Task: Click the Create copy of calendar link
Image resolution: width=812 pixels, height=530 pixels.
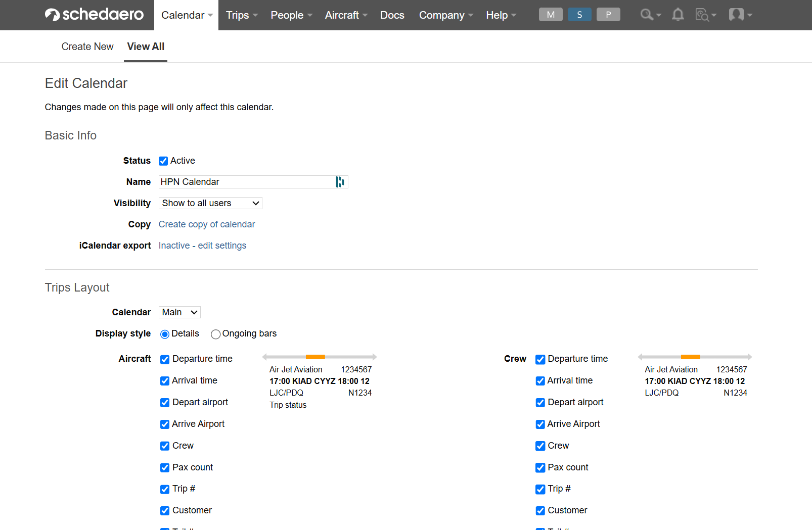Action: click(207, 224)
